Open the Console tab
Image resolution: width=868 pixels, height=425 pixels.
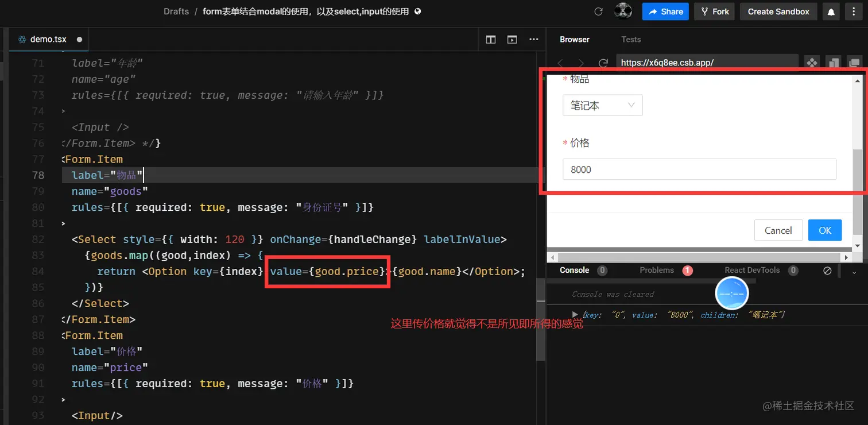[x=575, y=270]
